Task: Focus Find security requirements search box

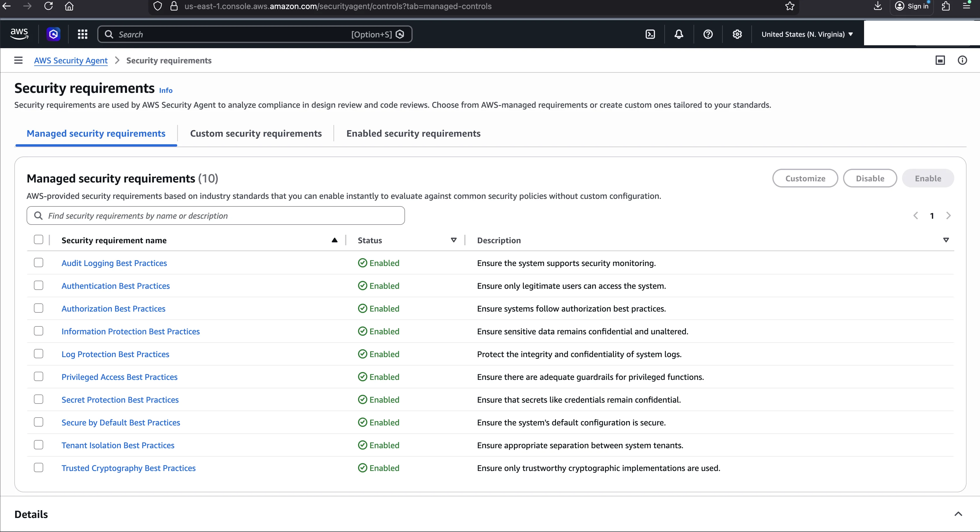Action: pos(216,215)
